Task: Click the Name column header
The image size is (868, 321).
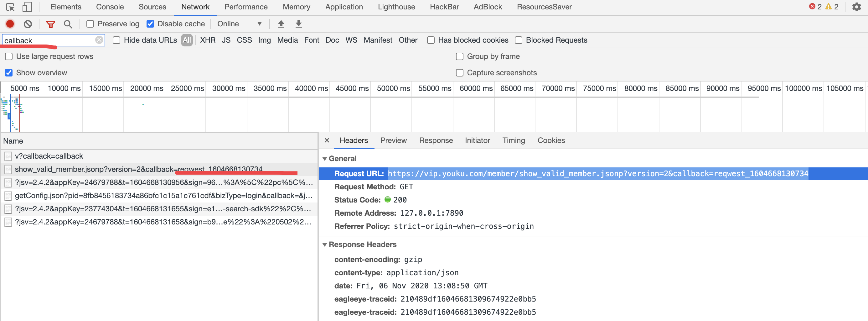Action: (159, 141)
